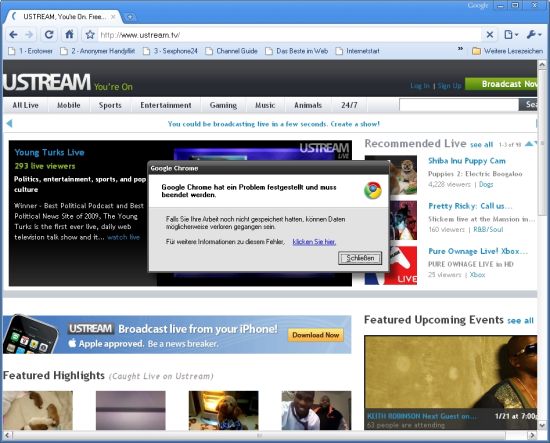The image size is (550, 443).
Task: Open 'Pure Ownage Live! Xbox...' link
Action: 478,251
